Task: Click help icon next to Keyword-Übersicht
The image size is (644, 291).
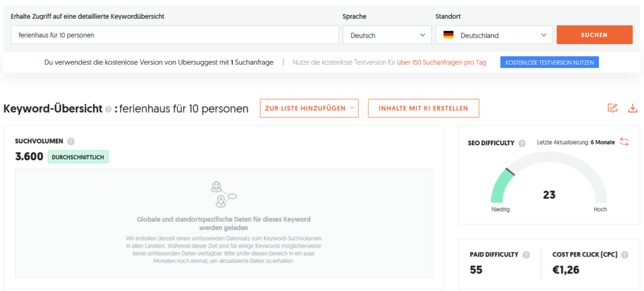Action: [x=108, y=109]
